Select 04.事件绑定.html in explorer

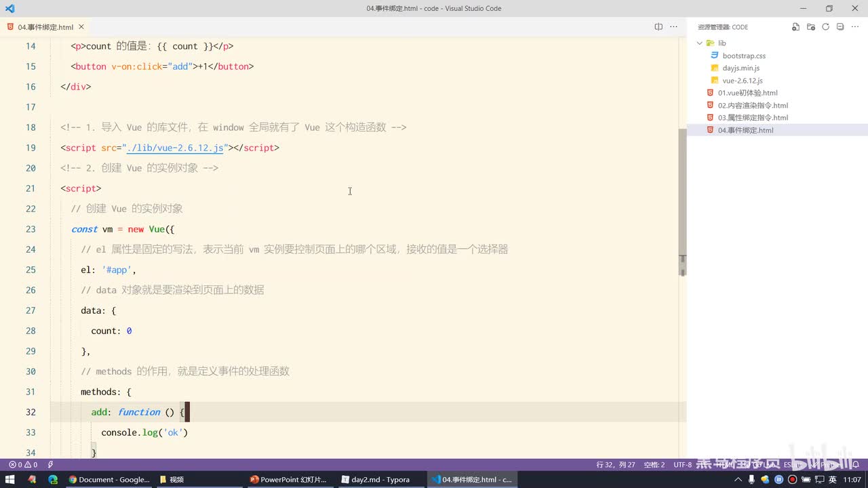tap(777, 130)
